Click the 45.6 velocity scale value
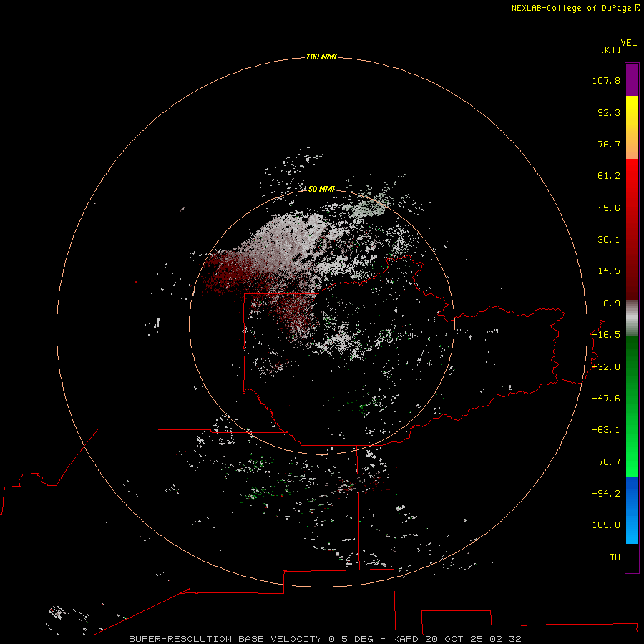644x644 pixels. pyautogui.click(x=609, y=208)
